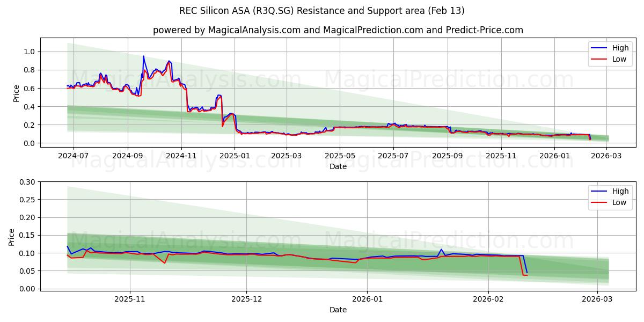Click bottom chart y-axis value '0.05'
Viewport: 644px width, 322px height.
[28, 271]
